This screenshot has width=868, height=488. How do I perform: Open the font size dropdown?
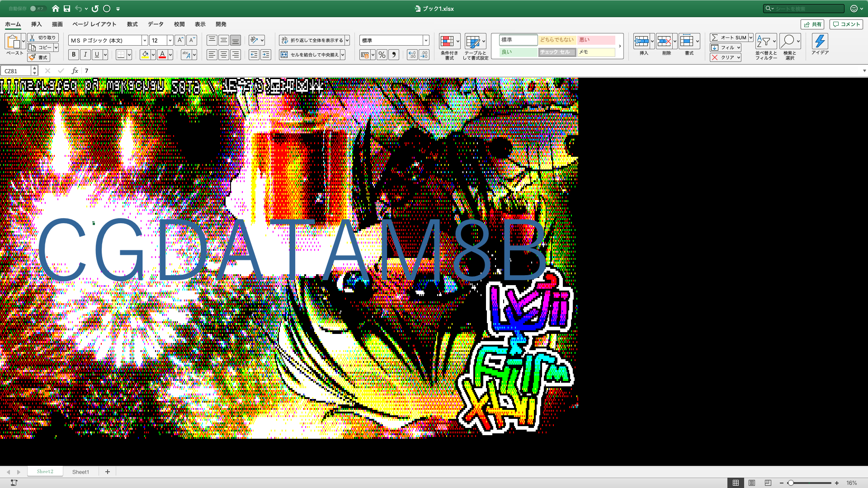pyautogui.click(x=170, y=40)
